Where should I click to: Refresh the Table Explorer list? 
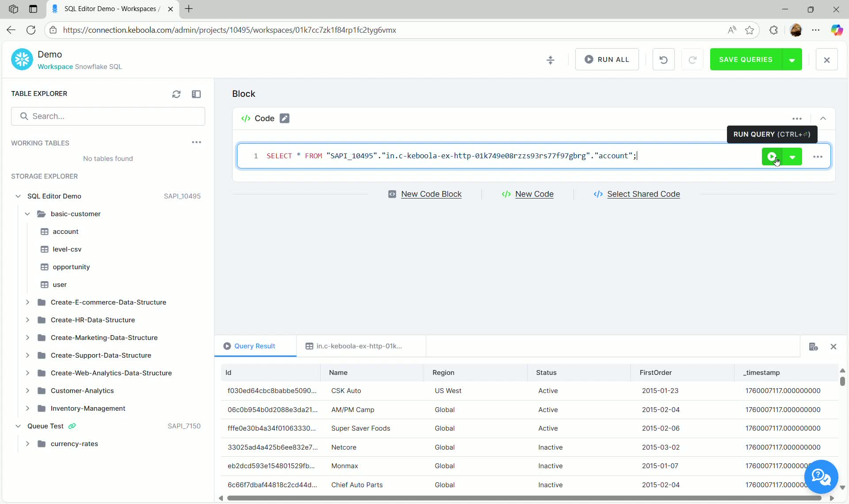point(176,94)
